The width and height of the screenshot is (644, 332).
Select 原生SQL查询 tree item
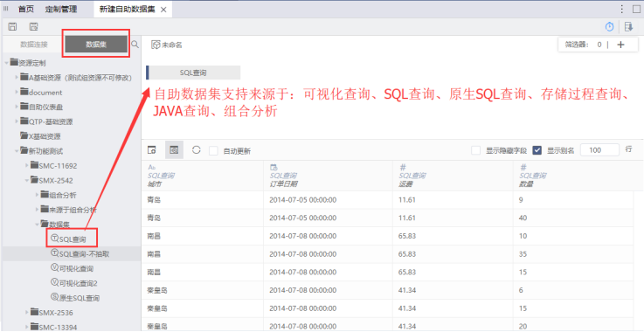coord(75,298)
